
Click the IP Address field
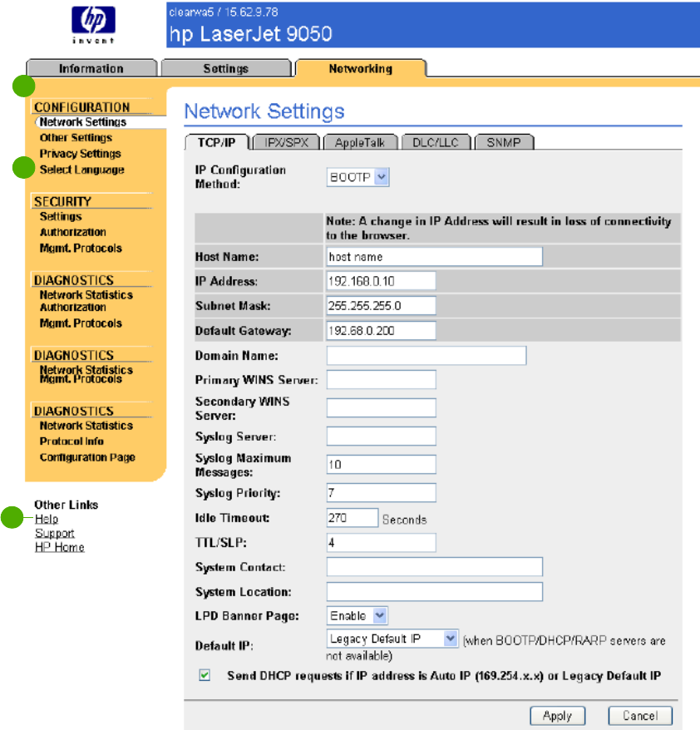(382, 281)
